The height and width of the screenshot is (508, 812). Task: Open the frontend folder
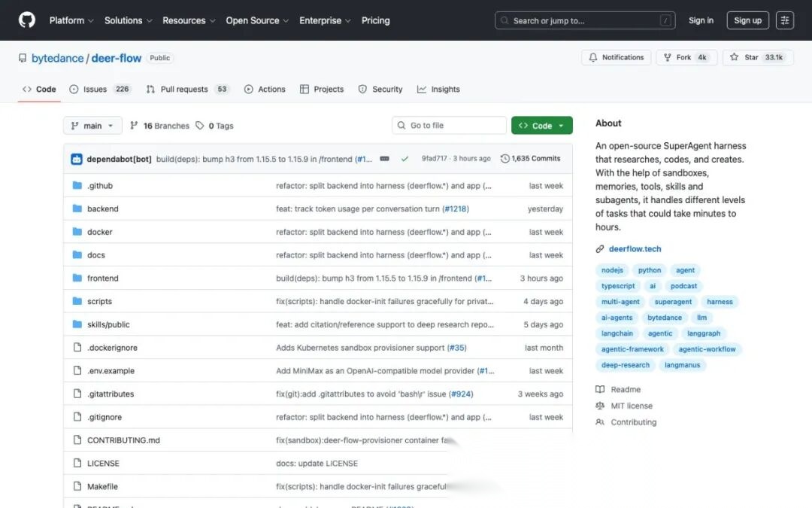[102, 278]
